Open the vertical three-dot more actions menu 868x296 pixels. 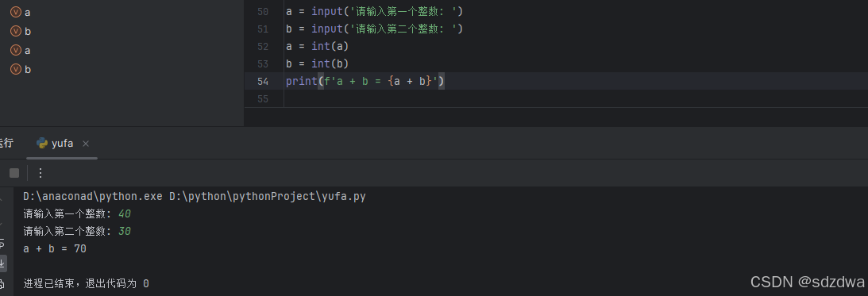pyautogui.click(x=40, y=173)
